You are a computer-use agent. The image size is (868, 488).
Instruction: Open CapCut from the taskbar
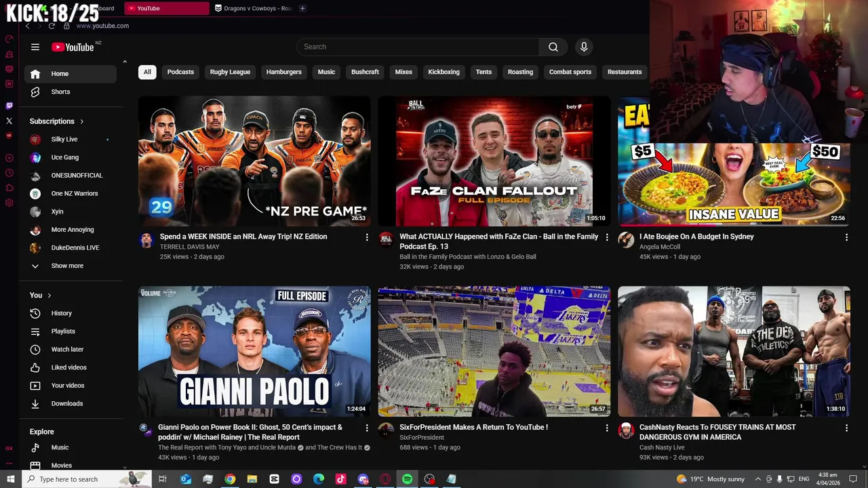click(x=274, y=479)
